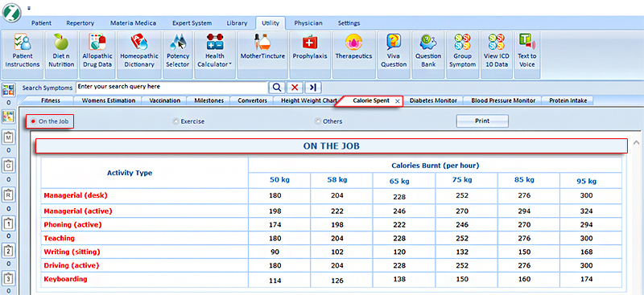
Task: Click the green application logo
Action: (11, 12)
